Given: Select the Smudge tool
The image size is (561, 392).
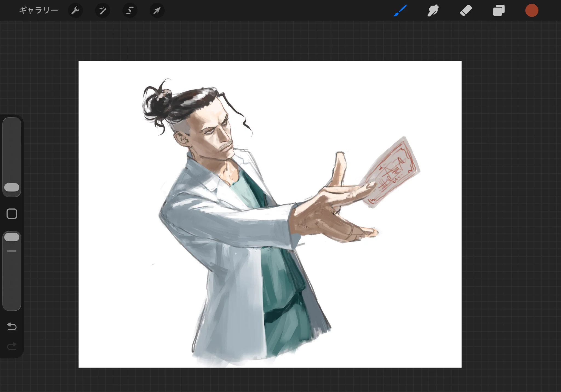Looking at the screenshot, I should pyautogui.click(x=433, y=10).
